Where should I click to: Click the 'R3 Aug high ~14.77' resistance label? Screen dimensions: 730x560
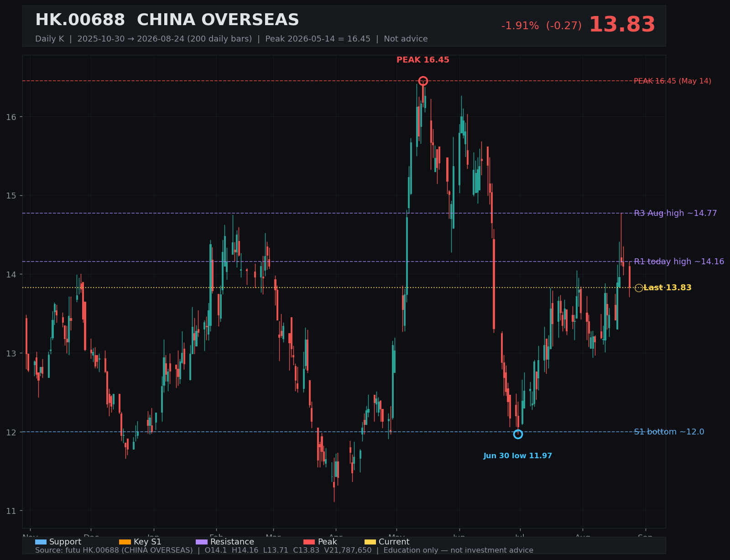point(675,213)
